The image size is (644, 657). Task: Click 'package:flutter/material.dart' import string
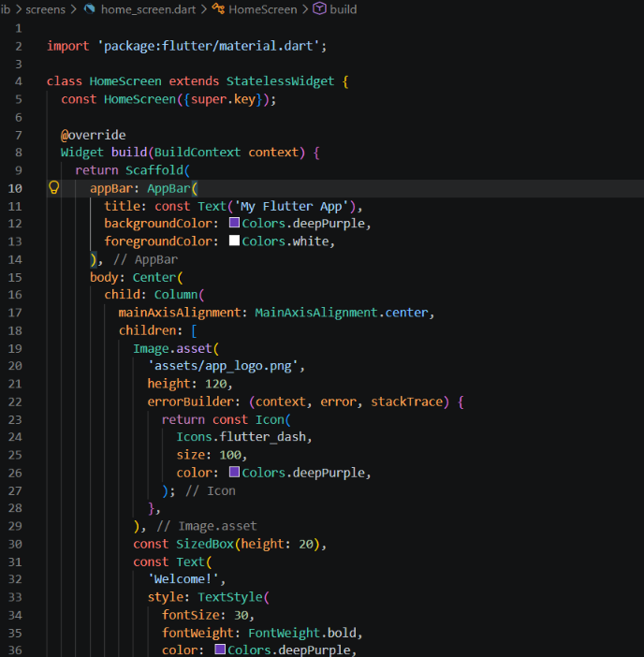point(209,46)
